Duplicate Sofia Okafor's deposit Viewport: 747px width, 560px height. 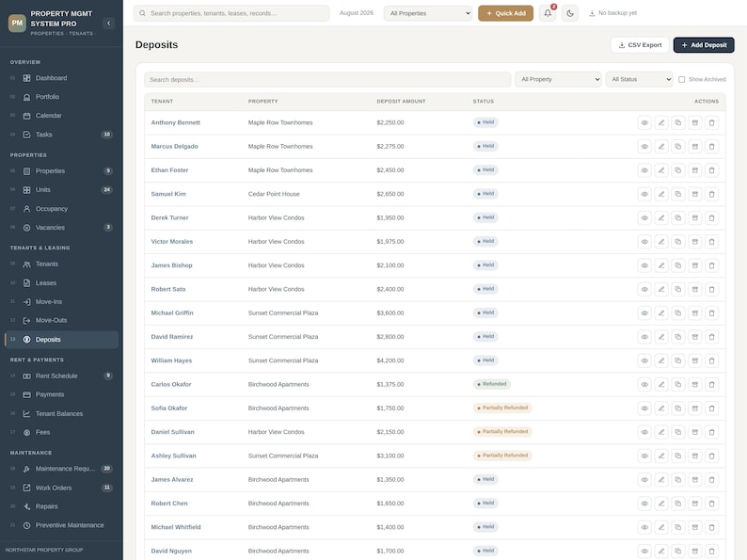678,408
